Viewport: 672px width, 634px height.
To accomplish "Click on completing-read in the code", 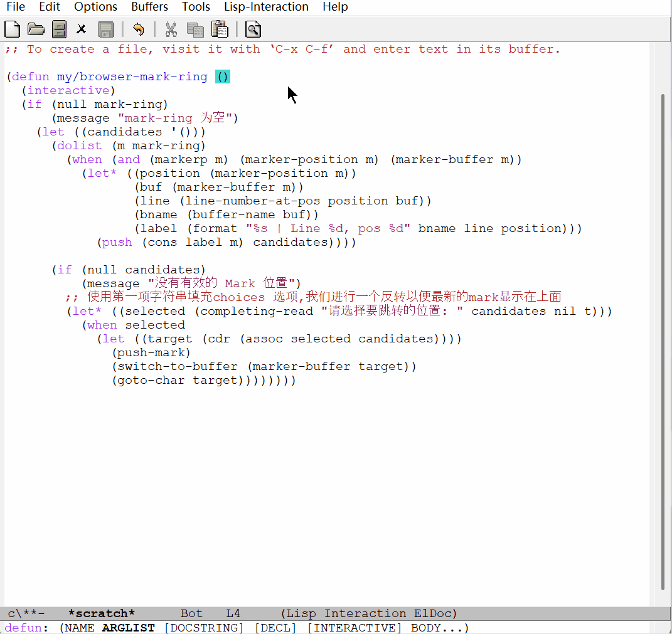I will tap(257, 311).
